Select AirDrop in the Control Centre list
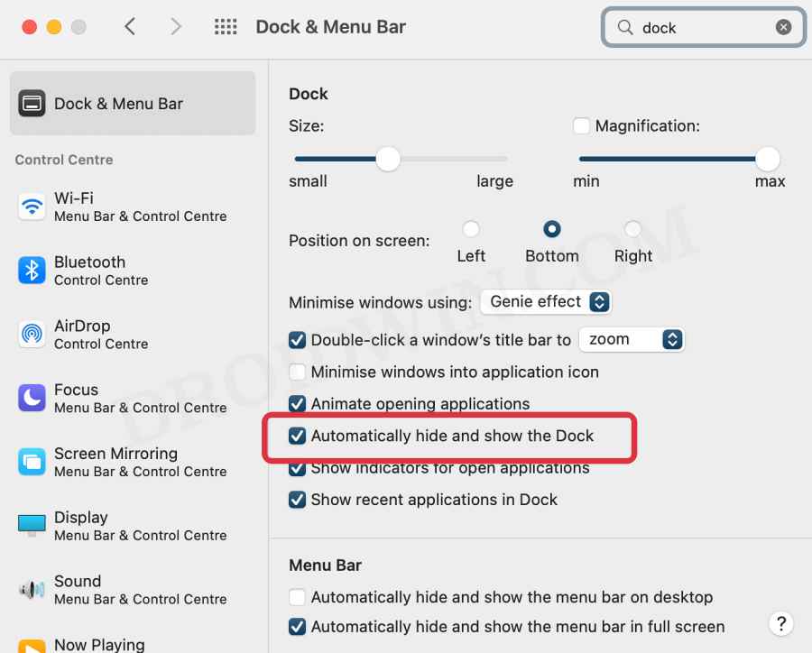812x653 pixels. [x=90, y=335]
